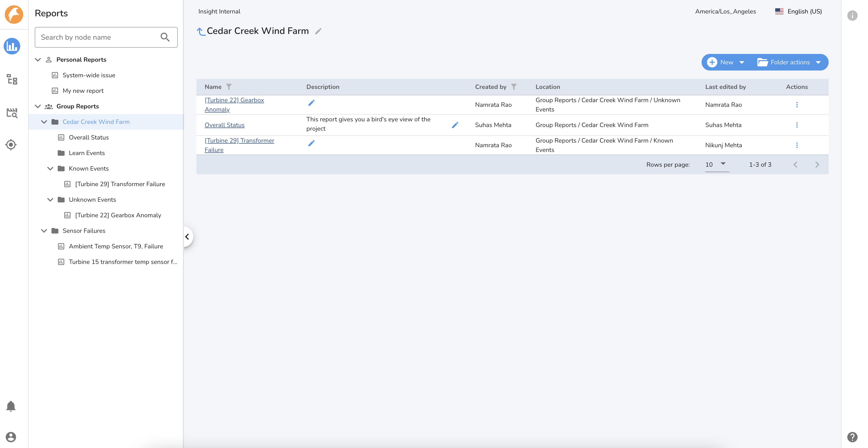Filter the Name column
This screenshot has height=448, width=868.
pos(229,87)
